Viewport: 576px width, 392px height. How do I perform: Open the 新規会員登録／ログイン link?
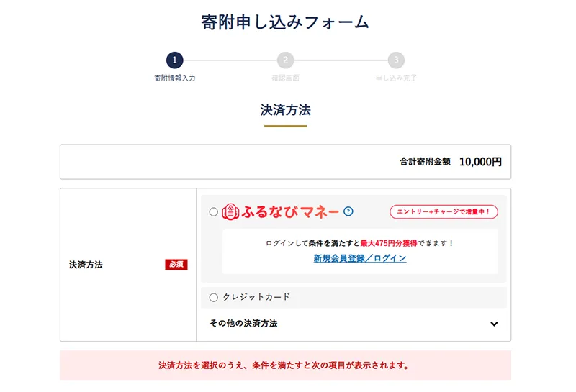[360, 258]
